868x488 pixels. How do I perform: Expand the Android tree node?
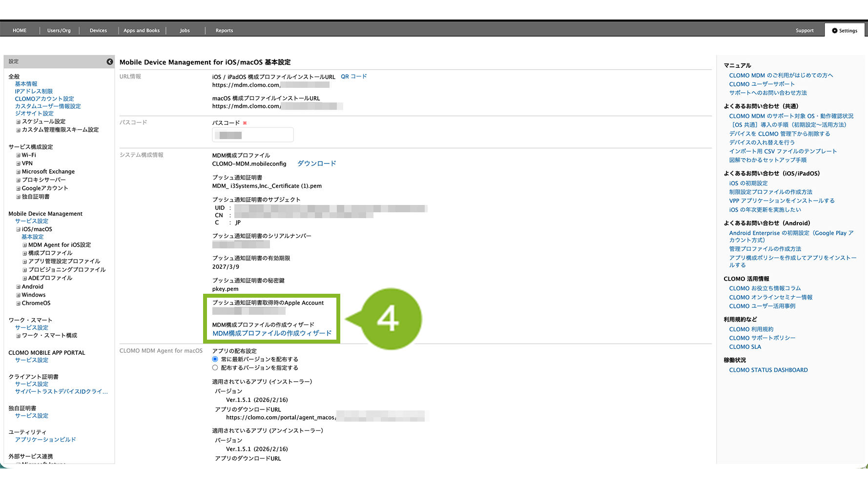tap(18, 287)
